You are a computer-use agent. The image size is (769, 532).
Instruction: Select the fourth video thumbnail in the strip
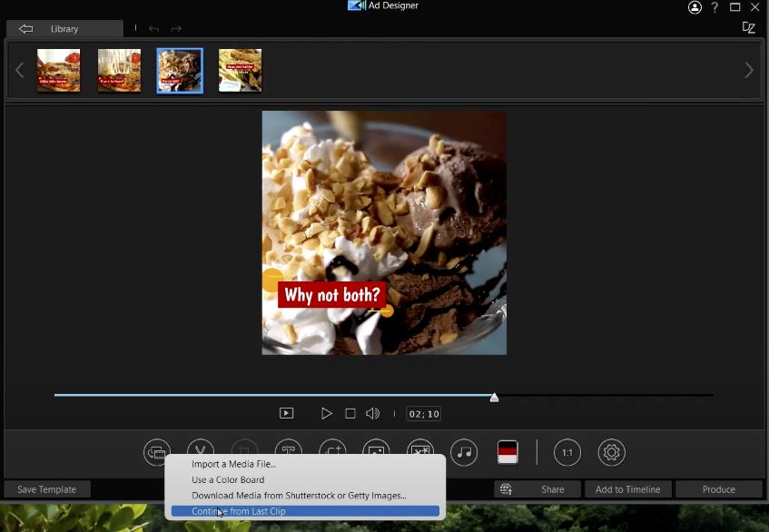pyautogui.click(x=240, y=70)
